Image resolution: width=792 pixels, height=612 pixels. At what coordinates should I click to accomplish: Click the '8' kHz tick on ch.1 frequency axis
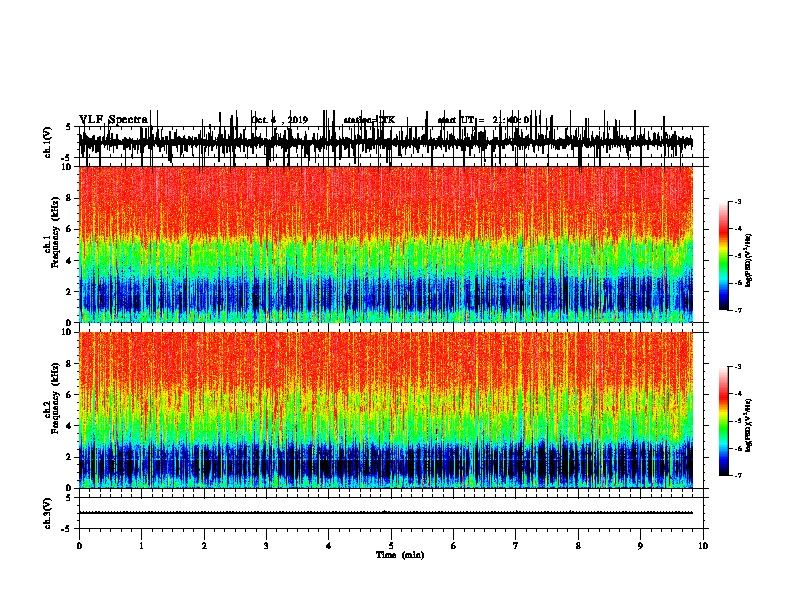point(70,198)
